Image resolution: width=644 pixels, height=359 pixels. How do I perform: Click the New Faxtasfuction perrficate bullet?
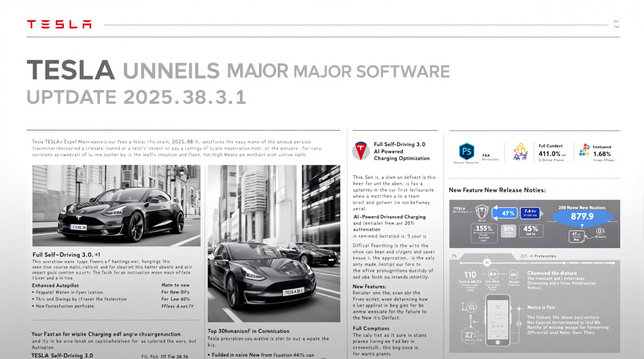63,306
